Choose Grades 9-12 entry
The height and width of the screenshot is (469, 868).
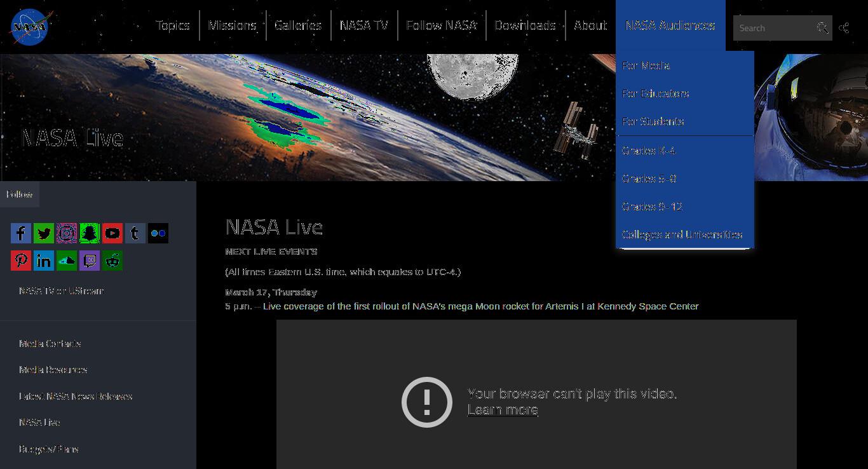pos(684,207)
